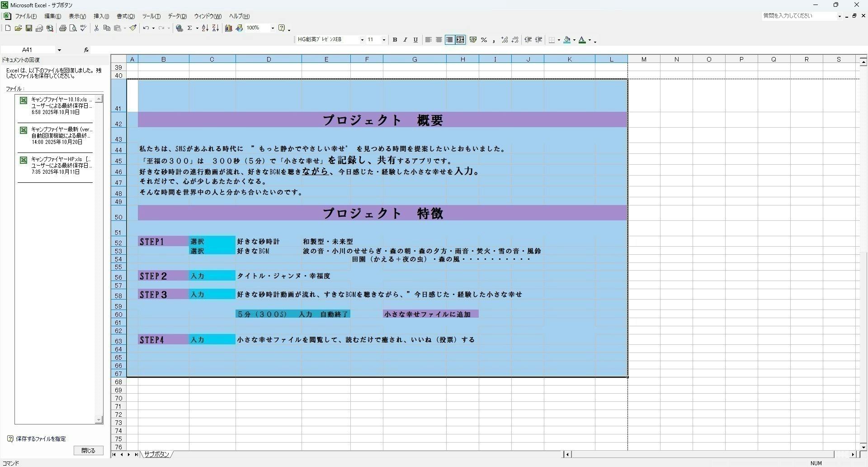Activate the Format Painter

coord(133,28)
